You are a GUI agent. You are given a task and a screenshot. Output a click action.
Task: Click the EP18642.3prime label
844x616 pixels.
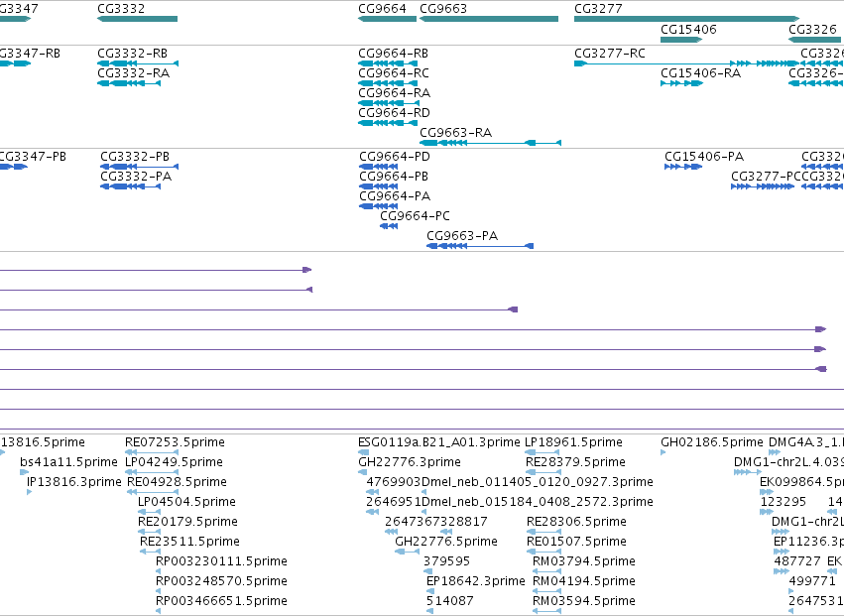[x=476, y=581]
